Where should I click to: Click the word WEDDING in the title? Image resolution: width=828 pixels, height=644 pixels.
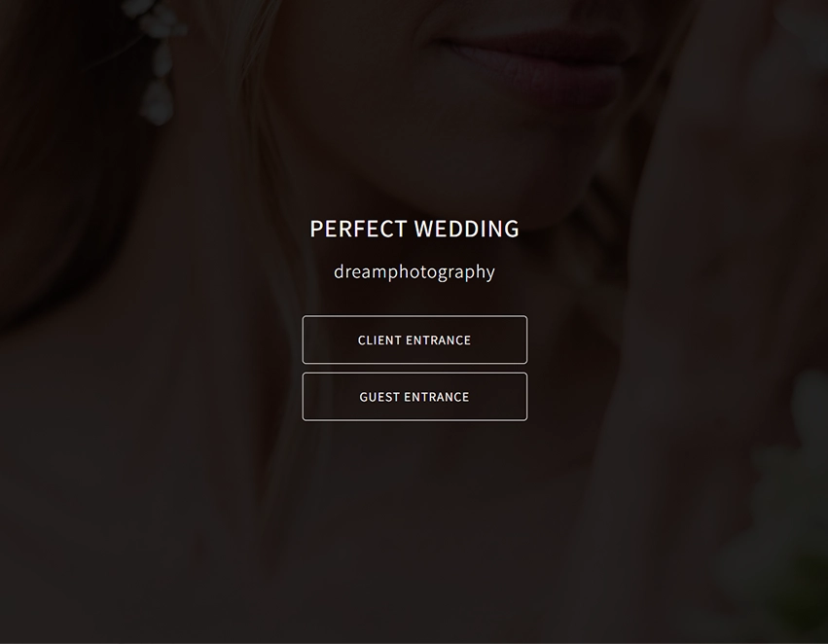[x=467, y=229]
